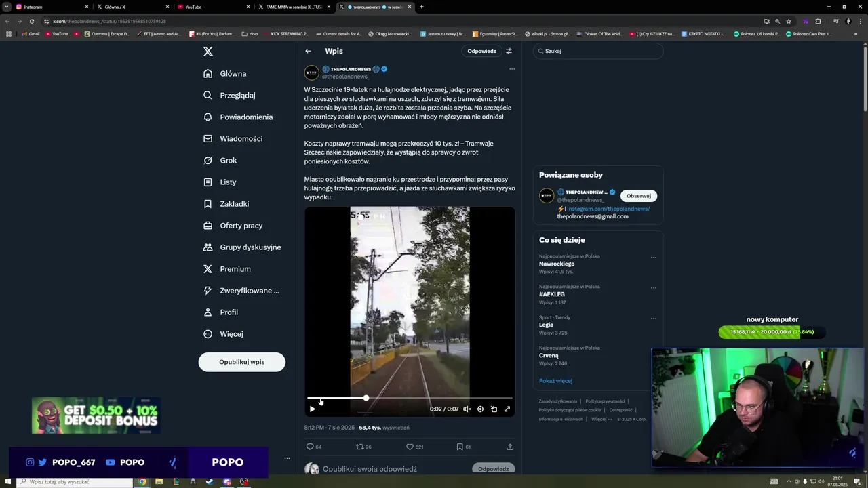Open Polityka prywatności footer link
The height and width of the screenshot is (488, 868).
click(x=605, y=401)
